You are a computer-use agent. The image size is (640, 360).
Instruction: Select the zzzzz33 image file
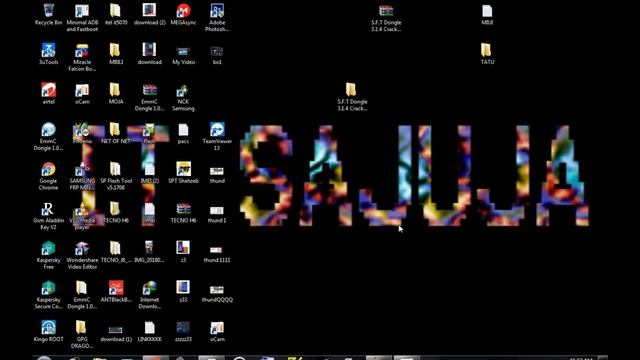coord(183,327)
